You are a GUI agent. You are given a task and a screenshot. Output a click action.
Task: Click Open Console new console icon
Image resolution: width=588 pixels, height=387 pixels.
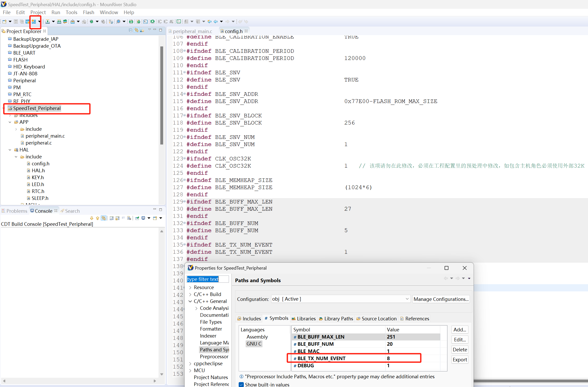point(155,218)
